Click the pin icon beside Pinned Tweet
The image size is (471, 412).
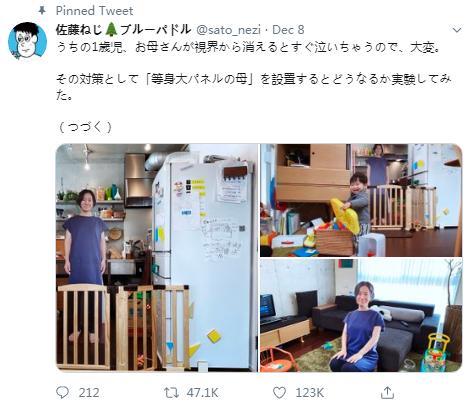42,11
